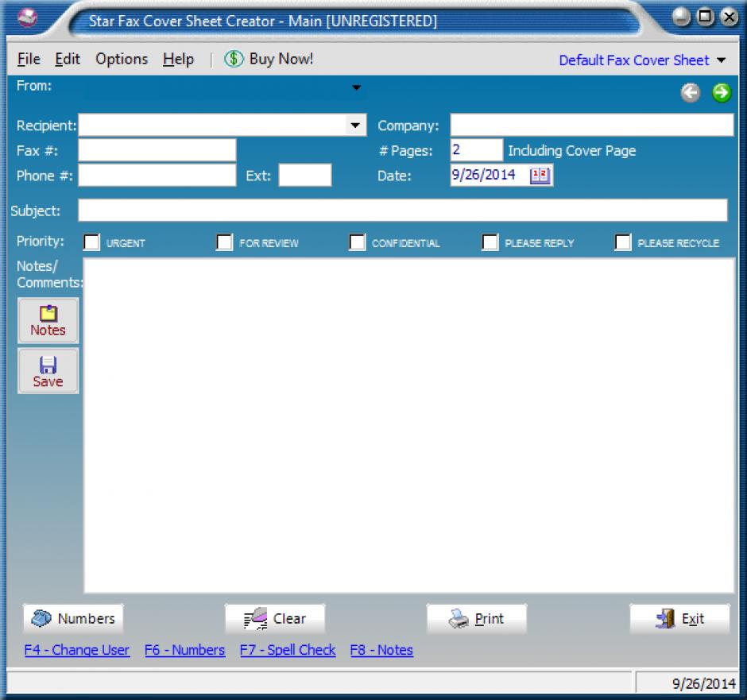
Task: Minimize the window with round button
Action: coord(681,17)
